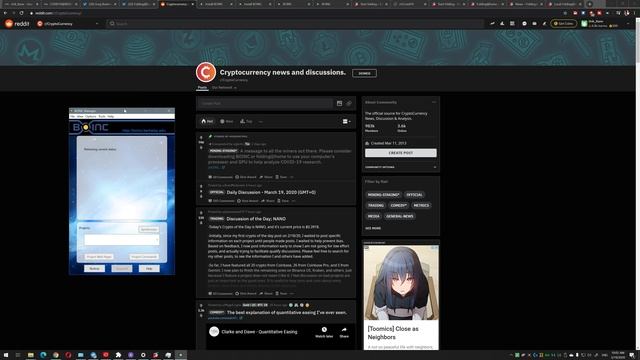Viewport: 640px width, 360px height.
Task: Filter by METRICS flair
Action: [421, 205]
